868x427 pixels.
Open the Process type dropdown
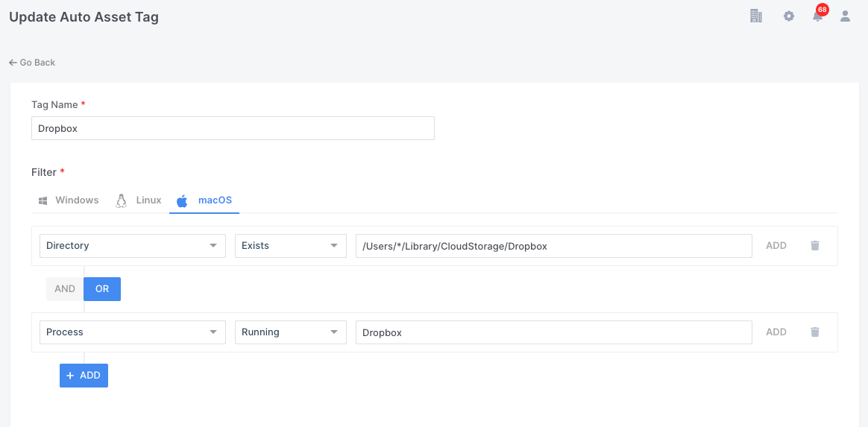(x=132, y=332)
